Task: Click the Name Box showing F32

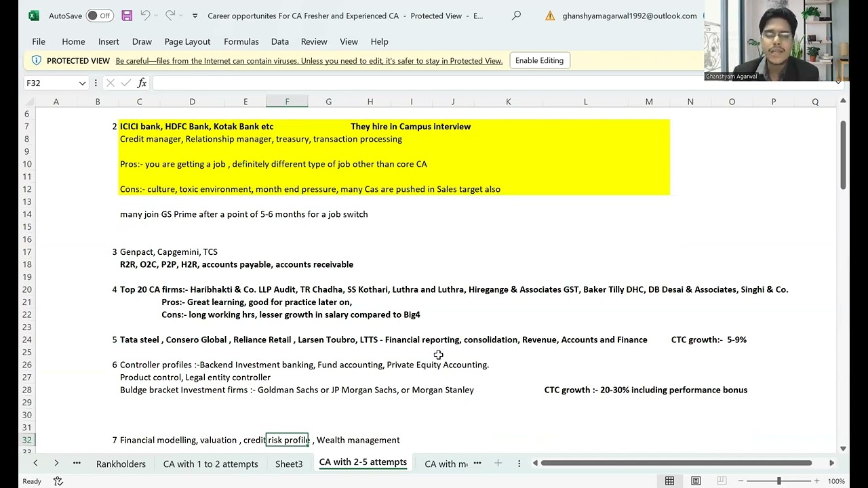Action: (x=50, y=83)
